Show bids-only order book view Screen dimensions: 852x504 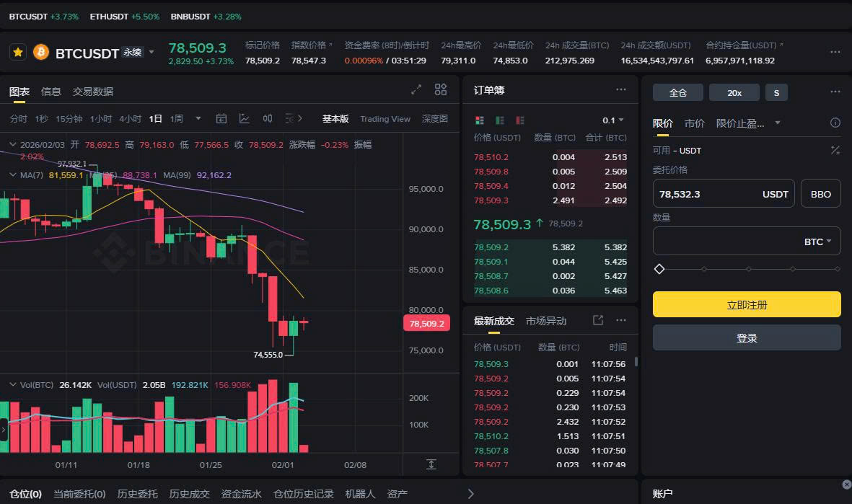click(x=500, y=120)
